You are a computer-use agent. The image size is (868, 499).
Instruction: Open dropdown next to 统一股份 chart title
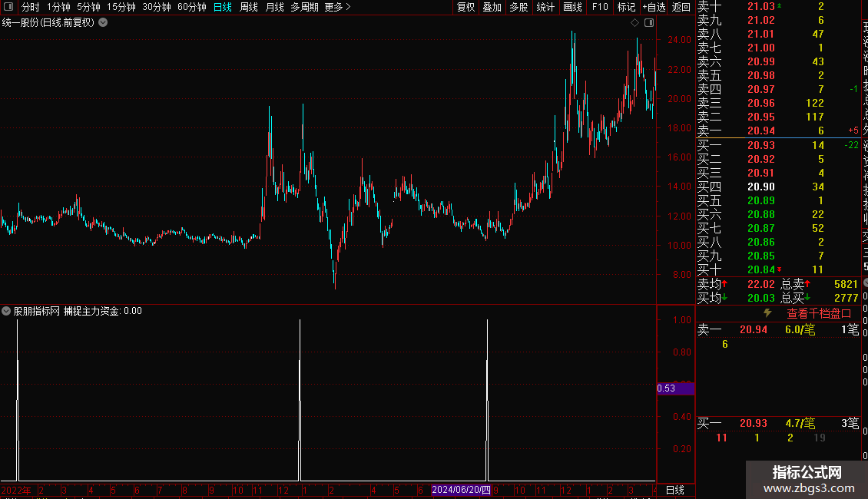point(103,23)
